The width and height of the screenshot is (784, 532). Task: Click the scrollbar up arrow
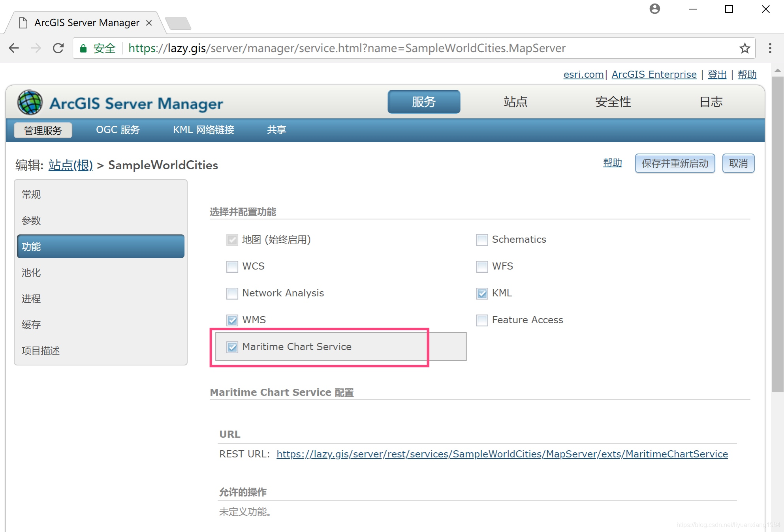coord(777,70)
